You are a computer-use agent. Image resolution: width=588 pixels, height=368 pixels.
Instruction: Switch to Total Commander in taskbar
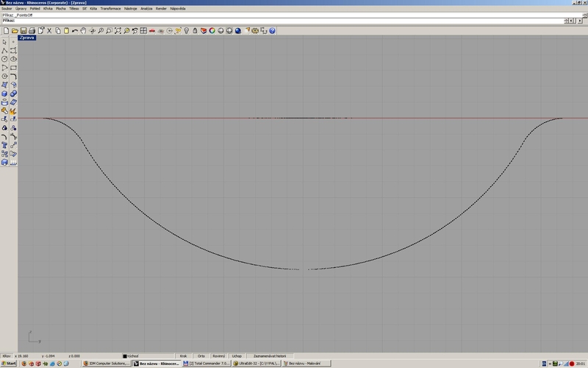pyautogui.click(x=208, y=364)
